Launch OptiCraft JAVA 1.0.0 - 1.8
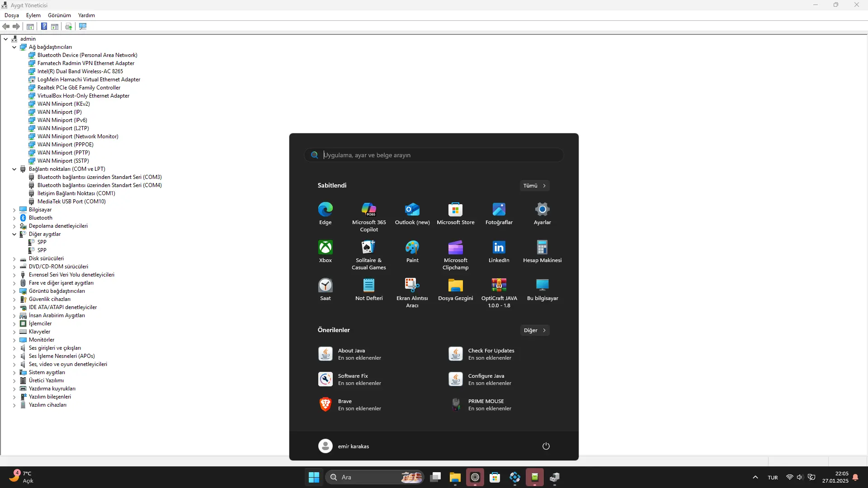Viewport: 868px width, 488px height. [x=499, y=293]
